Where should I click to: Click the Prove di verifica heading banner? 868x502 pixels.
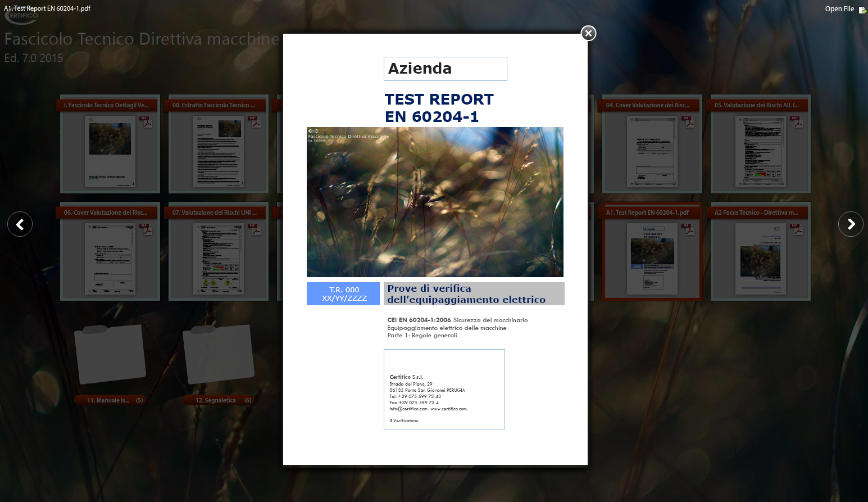coord(474,294)
